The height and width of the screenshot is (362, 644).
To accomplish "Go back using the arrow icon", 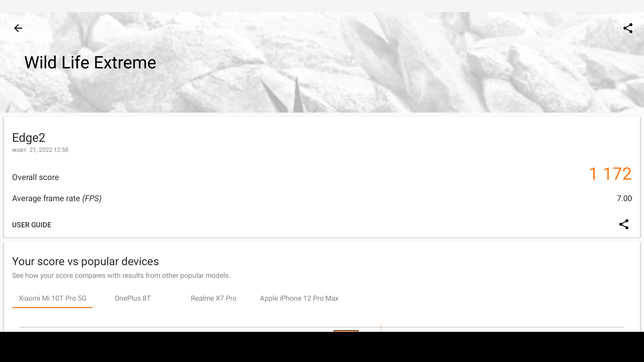I will 18,28.
